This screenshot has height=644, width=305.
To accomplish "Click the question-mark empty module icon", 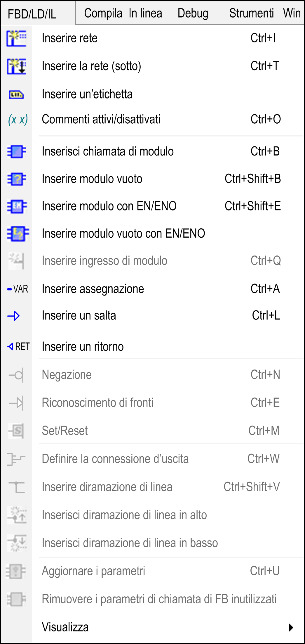I will (x=17, y=179).
